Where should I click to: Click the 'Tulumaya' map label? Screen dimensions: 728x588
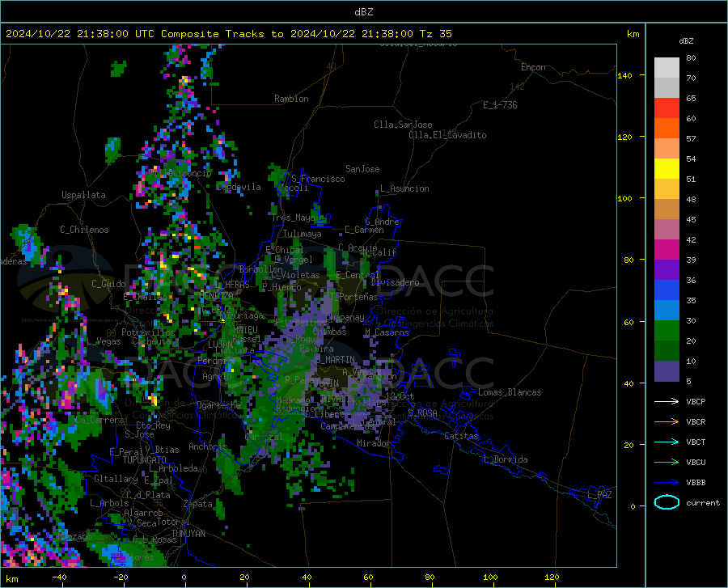(303, 234)
